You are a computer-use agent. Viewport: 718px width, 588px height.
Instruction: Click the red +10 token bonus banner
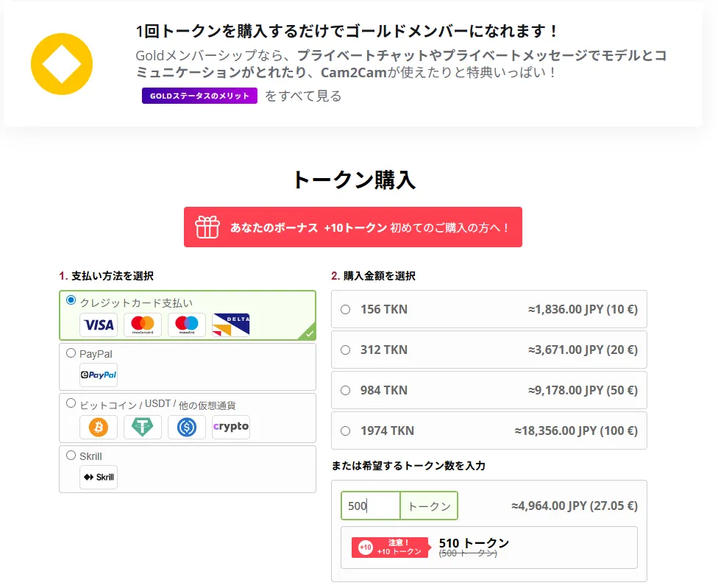click(x=353, y=227)
